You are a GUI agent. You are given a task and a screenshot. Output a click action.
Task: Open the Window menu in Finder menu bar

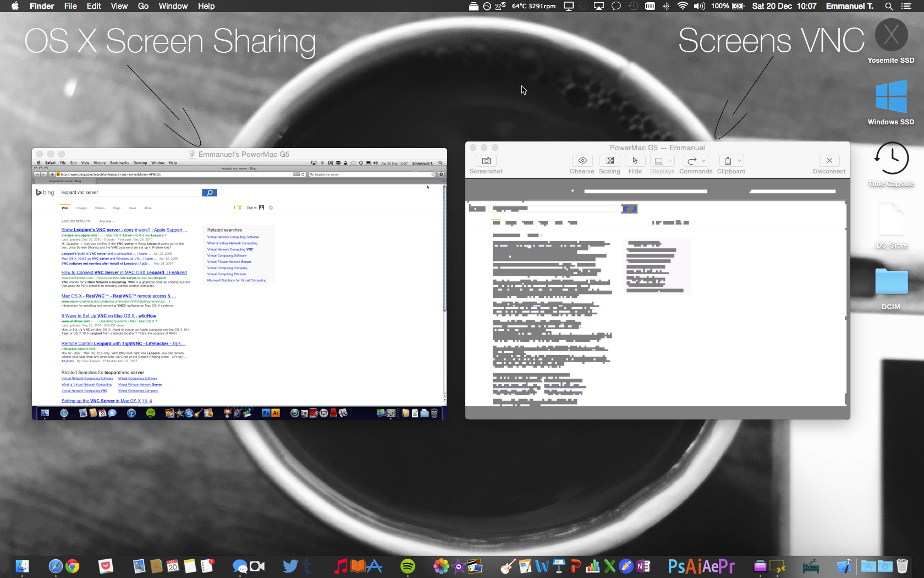pyautogui.click(x=173, y=6)
